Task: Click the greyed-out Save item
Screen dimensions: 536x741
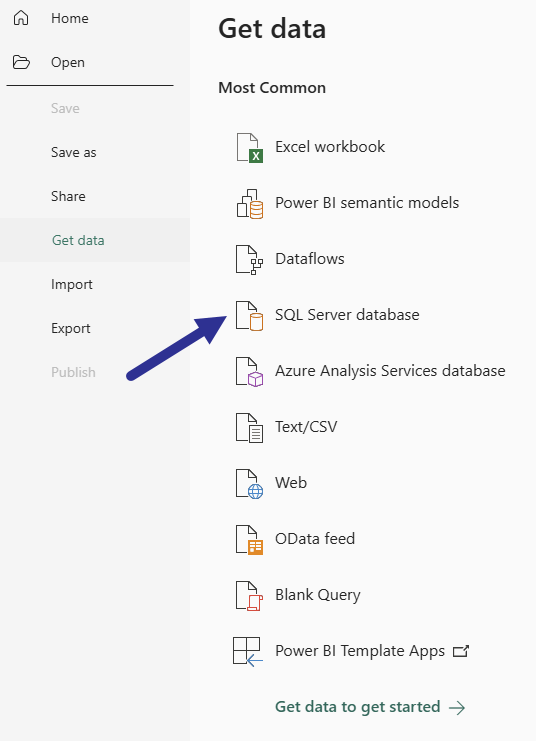Action: (x=65, y=108)
